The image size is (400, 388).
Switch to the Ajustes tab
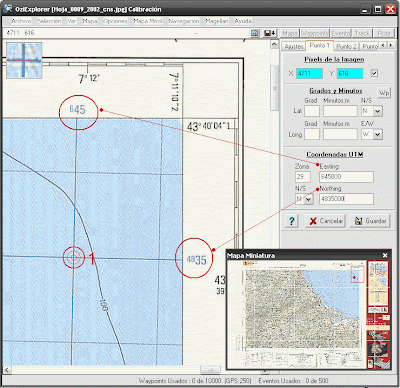coord(294,46)
